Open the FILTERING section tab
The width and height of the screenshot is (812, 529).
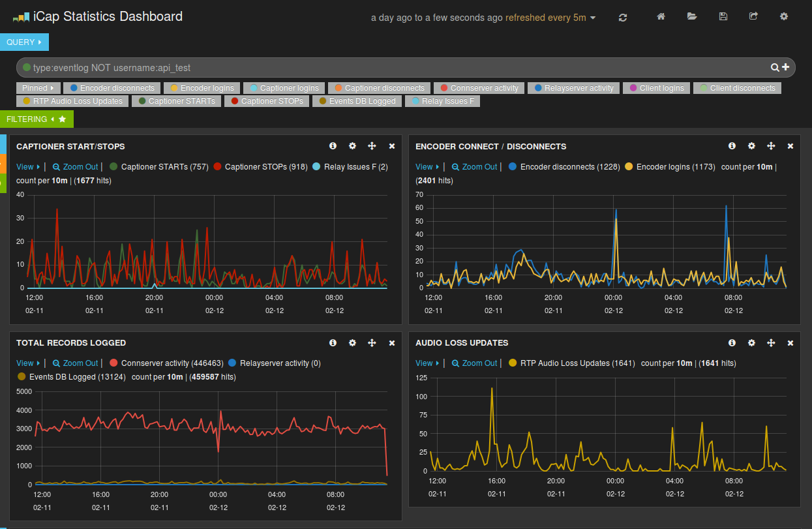coord(36,119)
